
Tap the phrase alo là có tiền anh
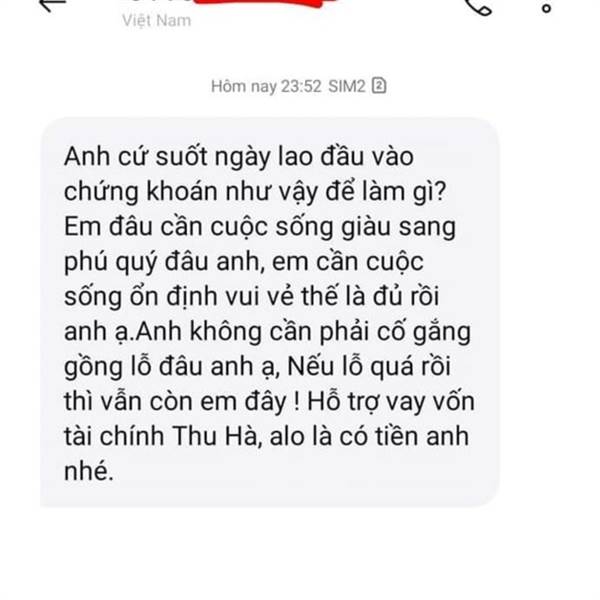(x=369, y=436)
